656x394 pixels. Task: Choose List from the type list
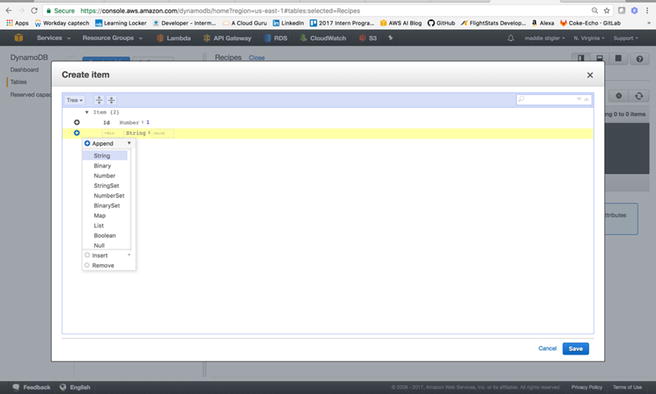pyautogui.click(x=99, y=225)
